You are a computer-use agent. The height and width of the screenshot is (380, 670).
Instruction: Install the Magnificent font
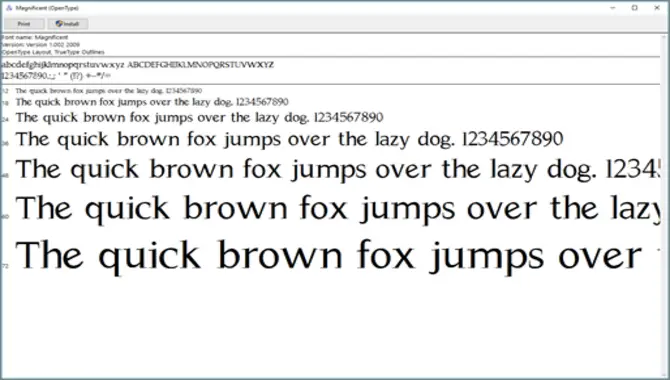[x=68, y=24]
